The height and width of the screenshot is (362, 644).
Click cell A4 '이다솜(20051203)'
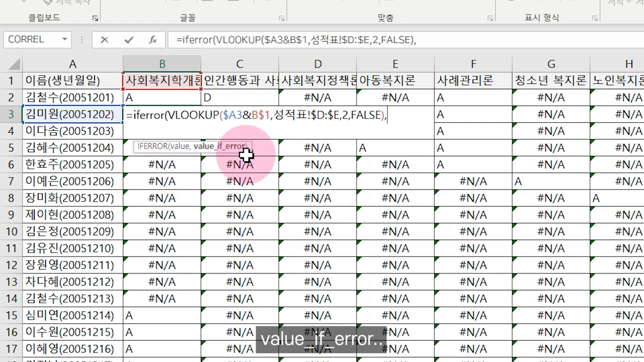point(73,131)
